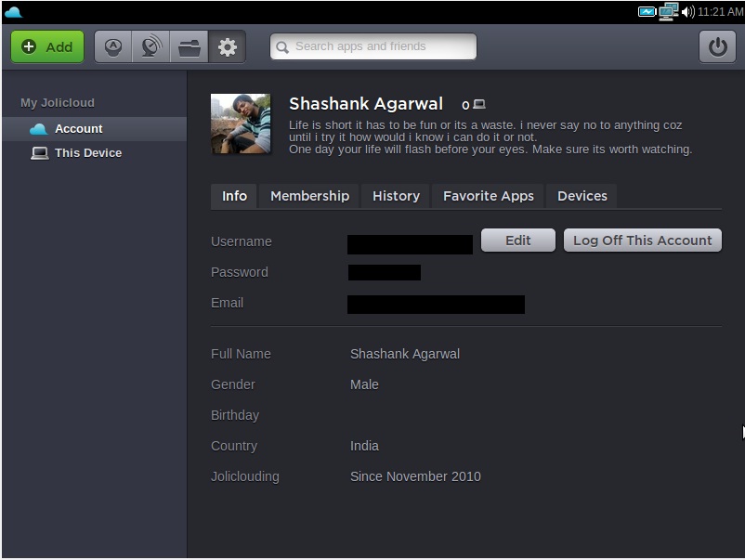The width and height of the screenshot is (745, 560).
Task: Click the redacted Password value
Action: [x=385, y=273]
